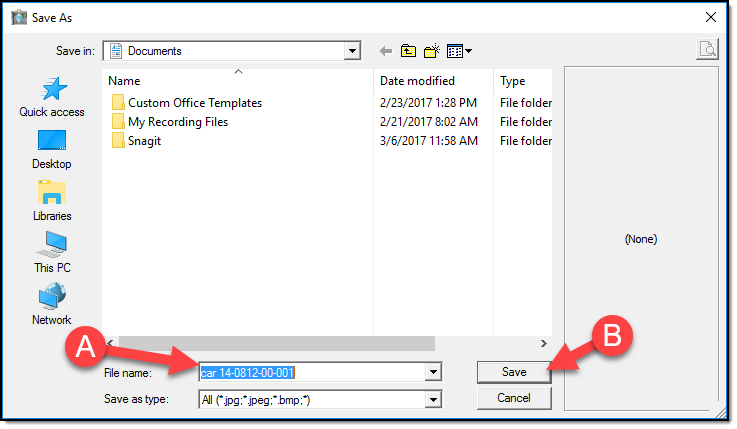737x429 pixels.
Task: Expand the Save in location dropdown
Action: coord(351,51)
